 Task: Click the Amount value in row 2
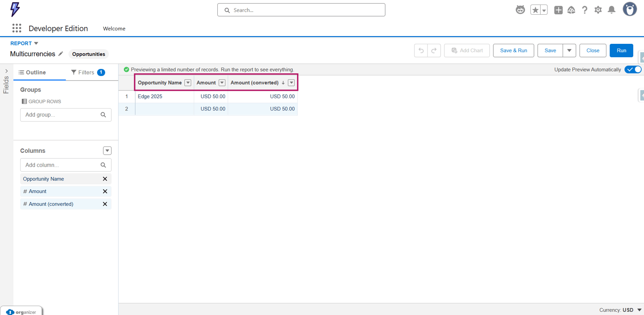(213, 109)
